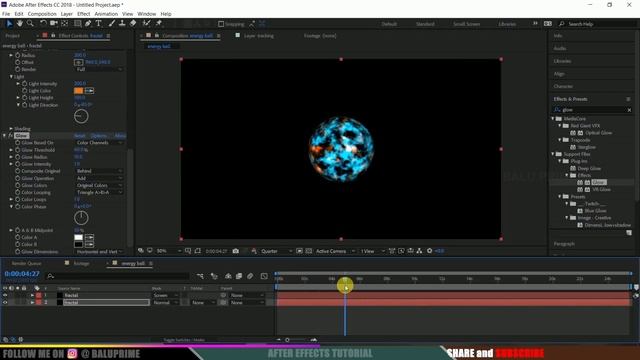Open the Align panel
Viewport: 640px width, 360px height.
click(559, 74)
